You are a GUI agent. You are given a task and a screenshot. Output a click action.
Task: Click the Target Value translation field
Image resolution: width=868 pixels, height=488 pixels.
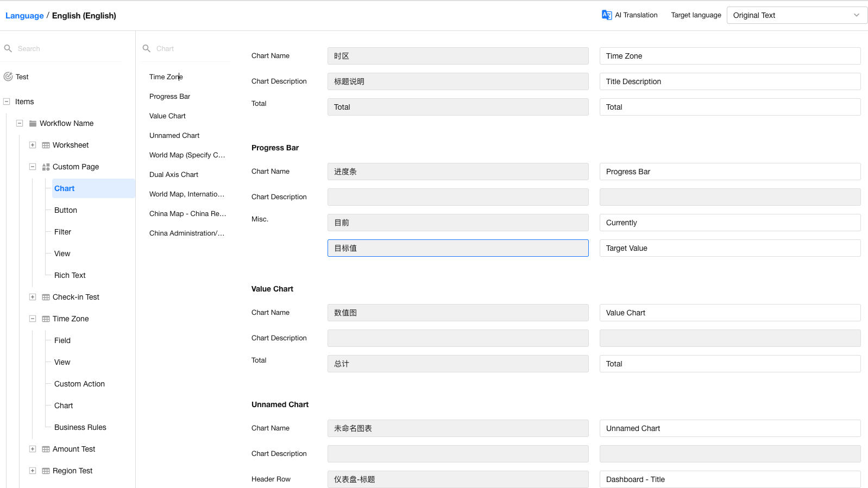click(729, 248)
